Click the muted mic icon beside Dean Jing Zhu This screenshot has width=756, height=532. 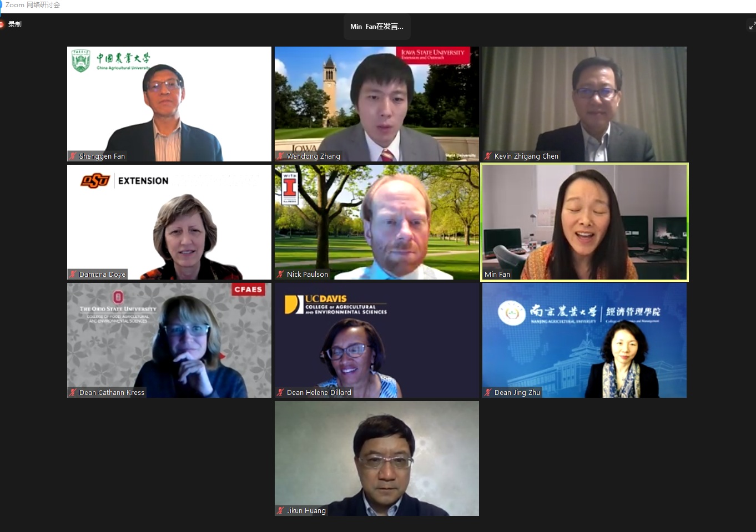(x=488, y=392)
